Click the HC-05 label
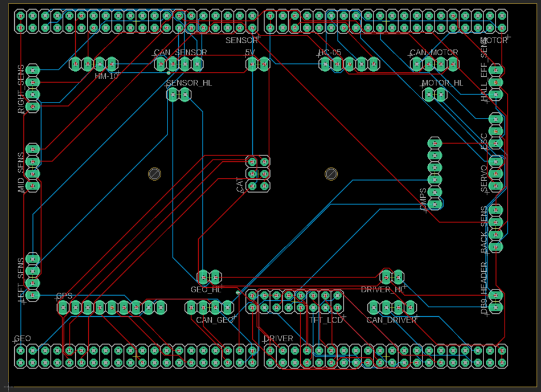 (330, 52)
